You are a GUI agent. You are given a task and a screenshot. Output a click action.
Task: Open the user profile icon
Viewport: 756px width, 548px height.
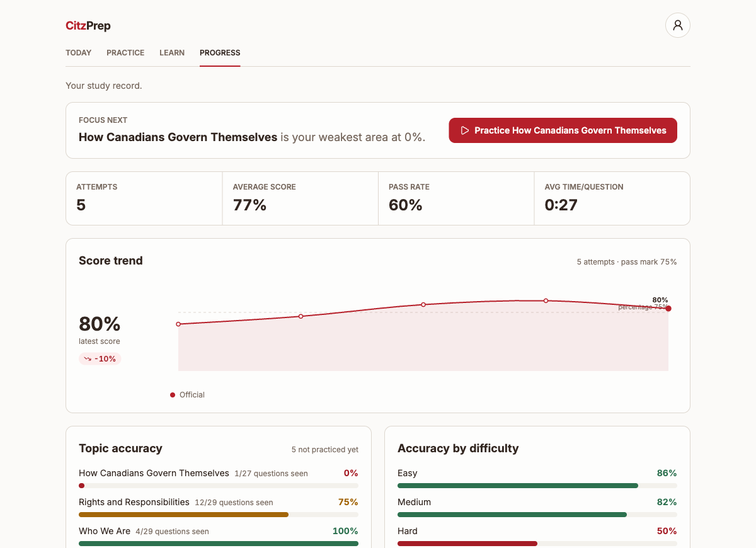coord(678,25)
